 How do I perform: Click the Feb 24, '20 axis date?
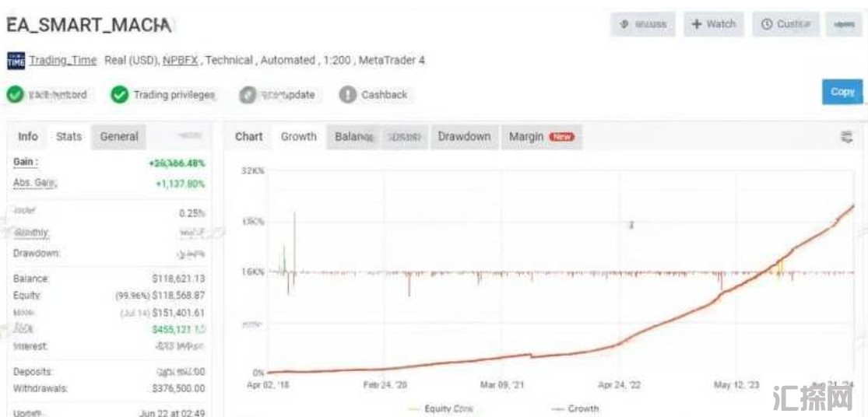pyautogui.click(x=385, y=385)
